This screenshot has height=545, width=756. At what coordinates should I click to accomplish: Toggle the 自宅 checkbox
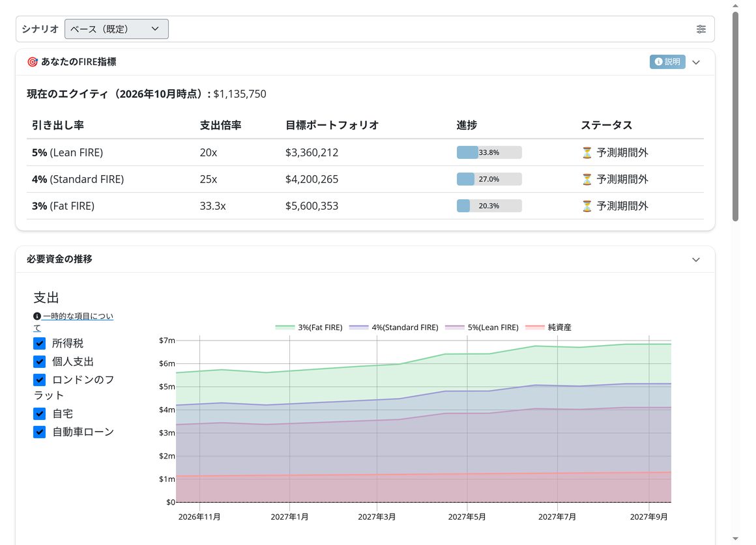pyautogui.click(x=40, y=413)
